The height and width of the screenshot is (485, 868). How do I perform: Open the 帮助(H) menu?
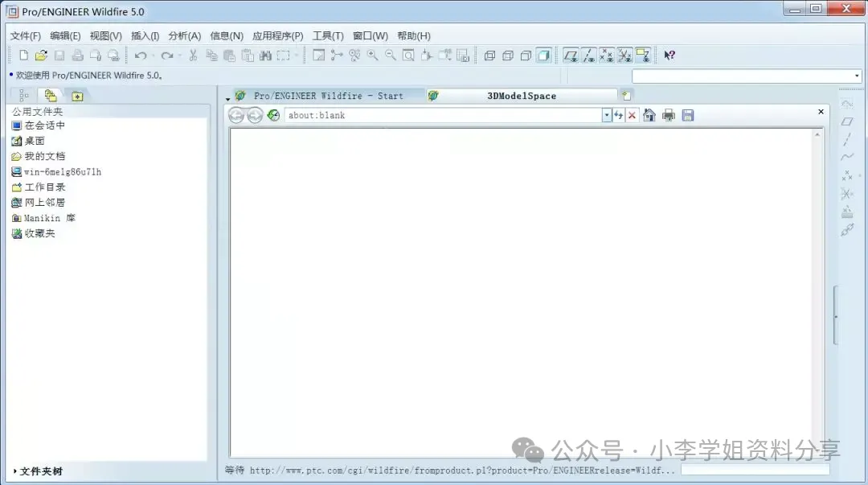point(414,35)
